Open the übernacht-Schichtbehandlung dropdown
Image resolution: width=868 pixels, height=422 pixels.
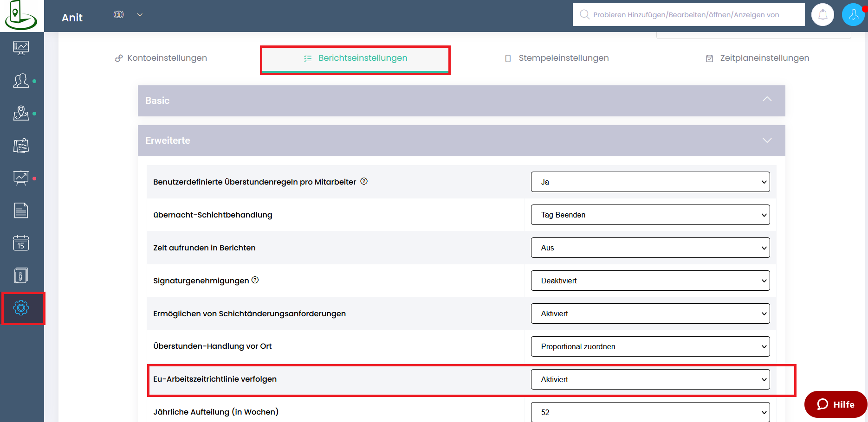[x=650, y=215]
